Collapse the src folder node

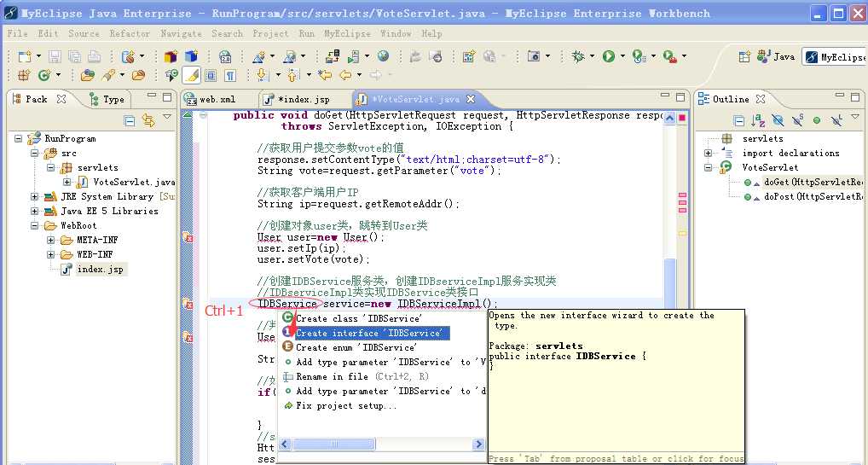(x=34, y=153)
